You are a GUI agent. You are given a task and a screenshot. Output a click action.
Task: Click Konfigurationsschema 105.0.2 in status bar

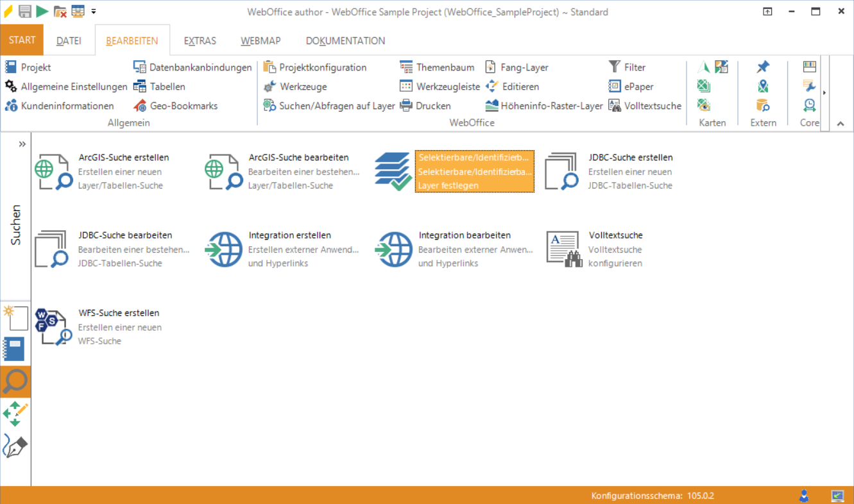click(x=653, y=496)
